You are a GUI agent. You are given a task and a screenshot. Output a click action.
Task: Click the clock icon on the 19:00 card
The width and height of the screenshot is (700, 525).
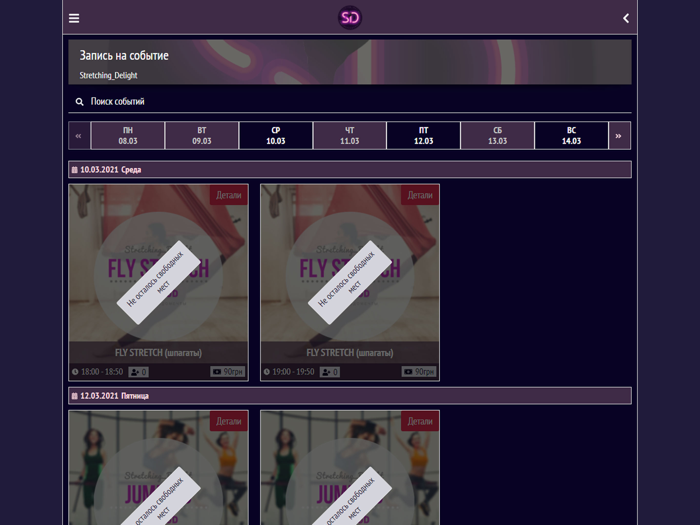pos(267,371)
